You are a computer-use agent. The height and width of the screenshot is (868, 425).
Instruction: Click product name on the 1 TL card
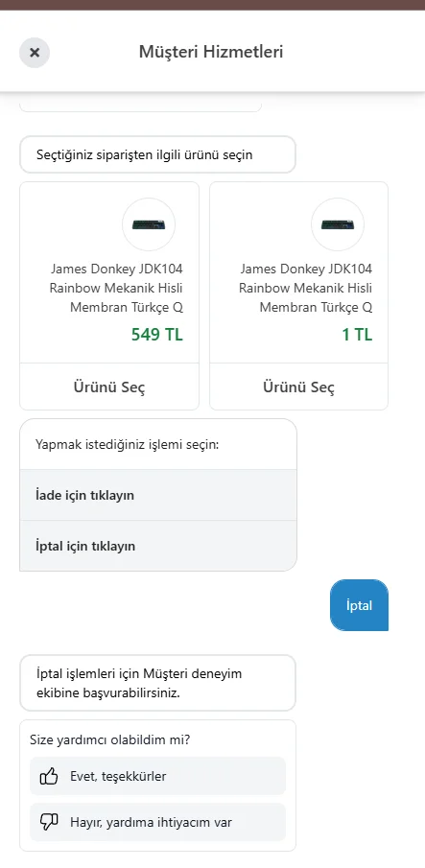[x=305, y=288]
